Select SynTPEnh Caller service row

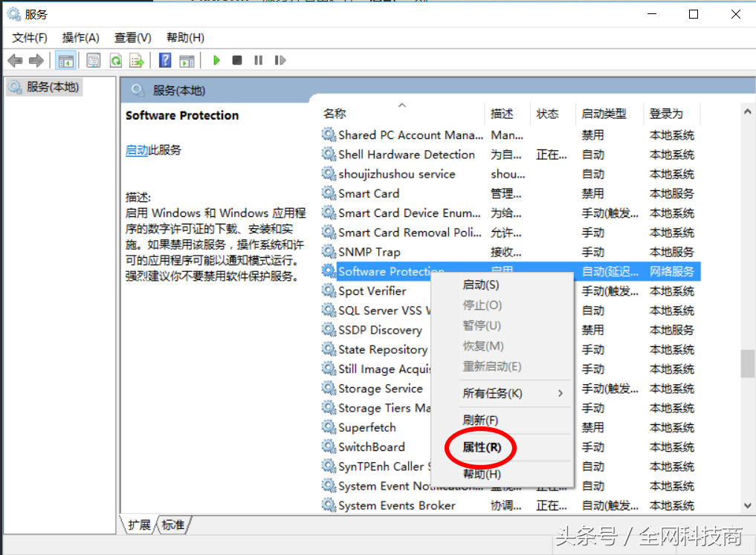pos(510,467)
